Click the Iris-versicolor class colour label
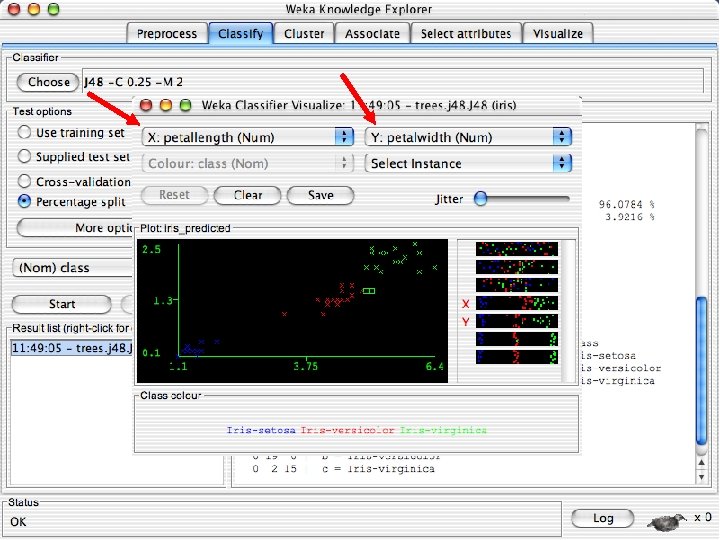The height and width of the screenshot is (540, 720). click(348, 431)
